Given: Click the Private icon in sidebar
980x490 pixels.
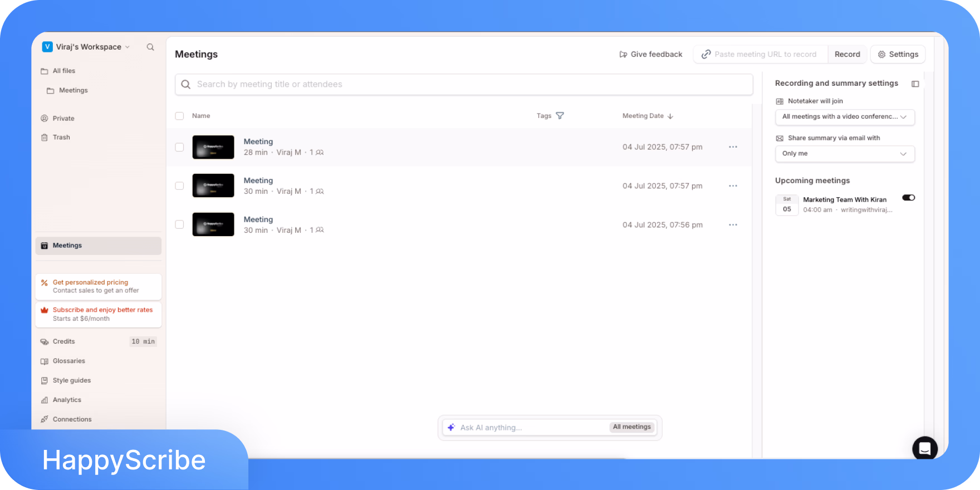Looking at the screenshot, I should tap(45, 119).
